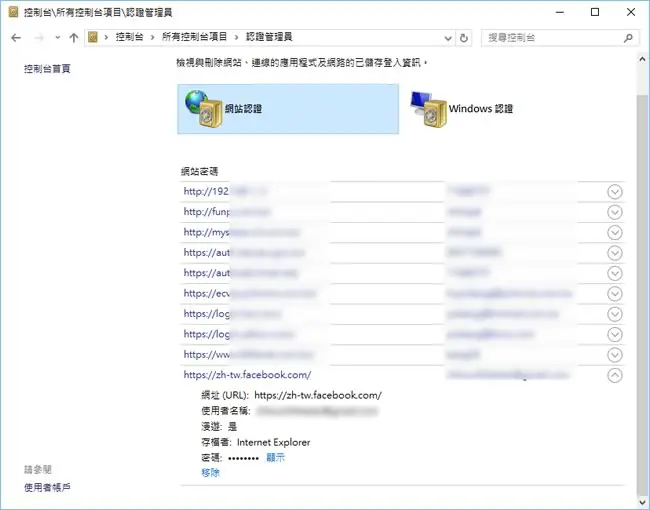Click the search magnifier icon
The width and height of the screenshot is (650, 510).
tap(628, 38)
